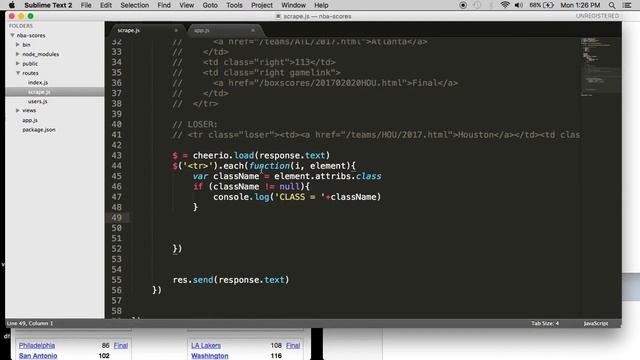Screen dimensions: 640x360
Task: Expand the public folder
Action: [x=18, y=63]
